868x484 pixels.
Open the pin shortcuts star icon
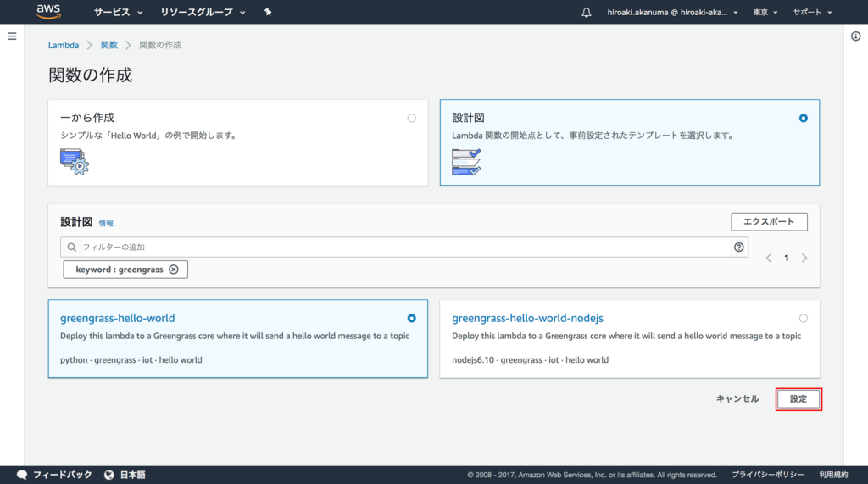[268, 12]
